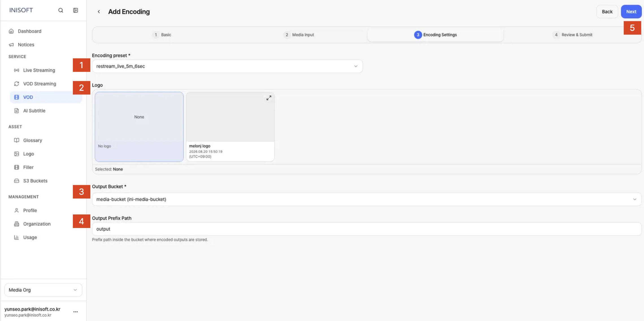The width and height of the screenshot is (644, 321).
Task: Click the Notices megaphone icon
Action: tap(11, 45)
